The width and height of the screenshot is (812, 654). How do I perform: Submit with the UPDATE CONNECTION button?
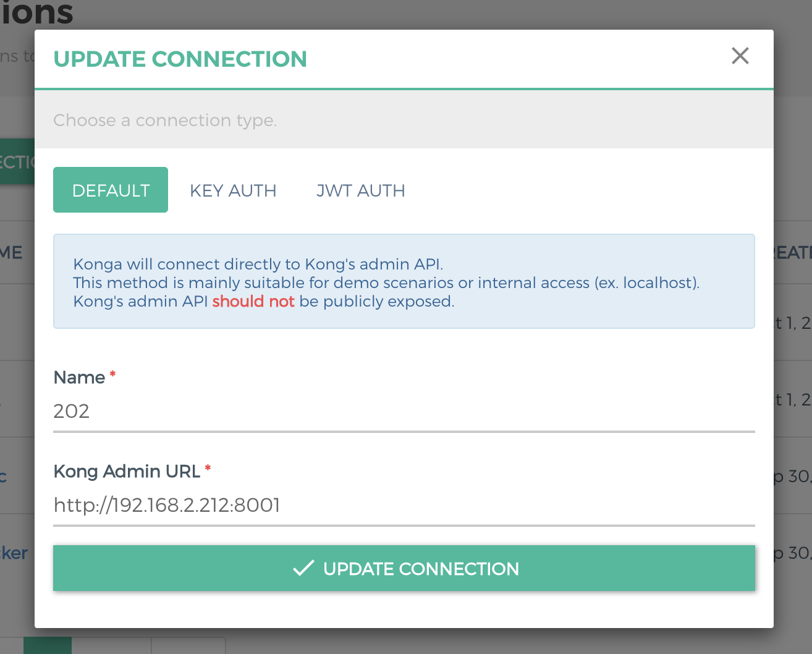(x=404, y=568)
